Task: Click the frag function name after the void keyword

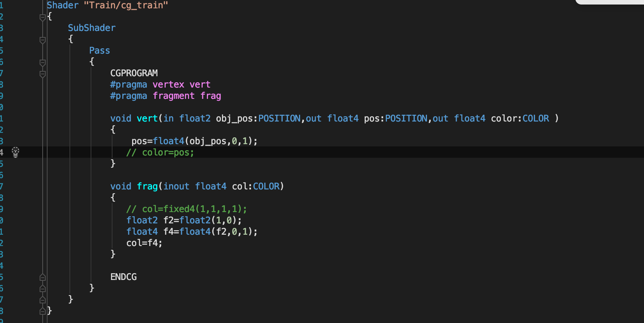Action: [x=147, y=186]
